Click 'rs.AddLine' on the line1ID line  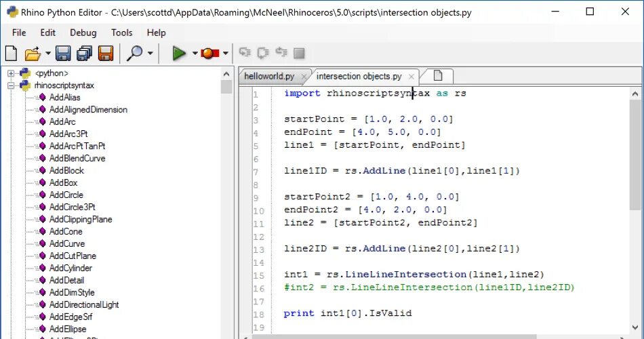point(375,171)
